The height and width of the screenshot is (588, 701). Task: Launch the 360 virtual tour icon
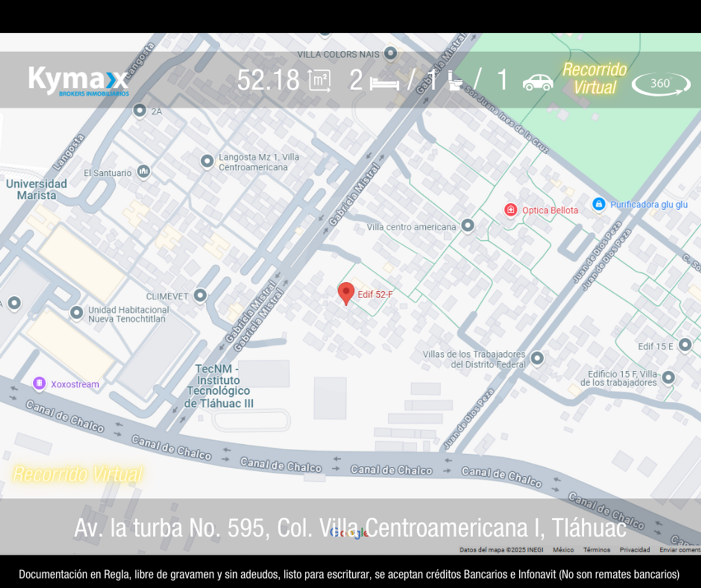661,84
